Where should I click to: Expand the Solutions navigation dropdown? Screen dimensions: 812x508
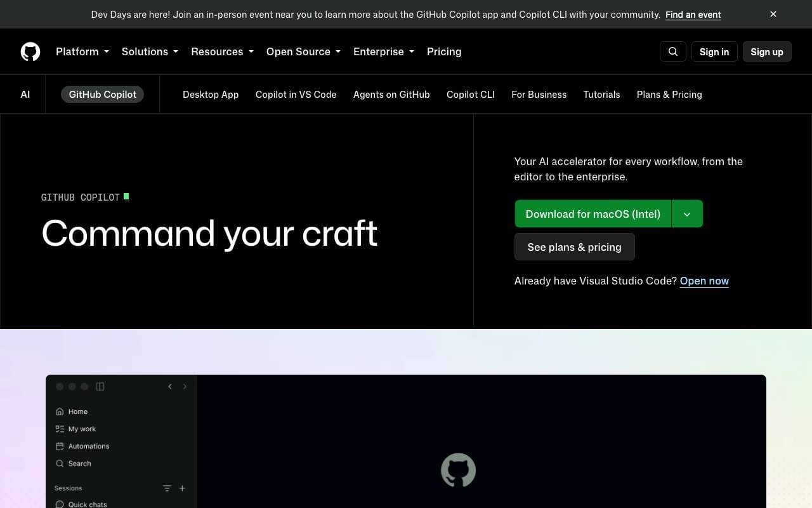[150, 51]
